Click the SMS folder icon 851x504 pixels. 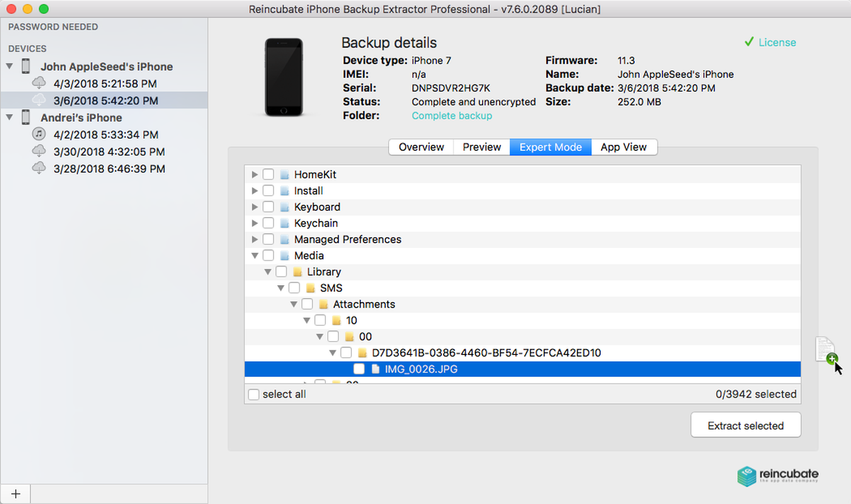click(x=310, y=288)
